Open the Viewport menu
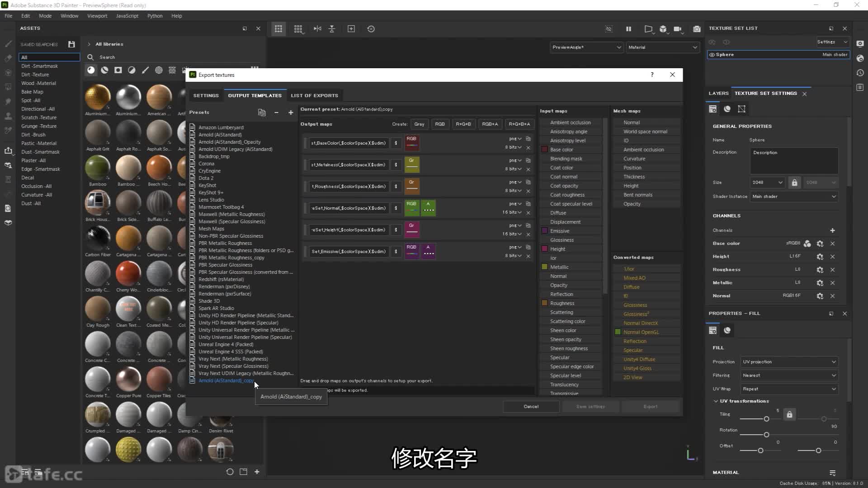This screenshot has width=868, height=488. (97, 16)
